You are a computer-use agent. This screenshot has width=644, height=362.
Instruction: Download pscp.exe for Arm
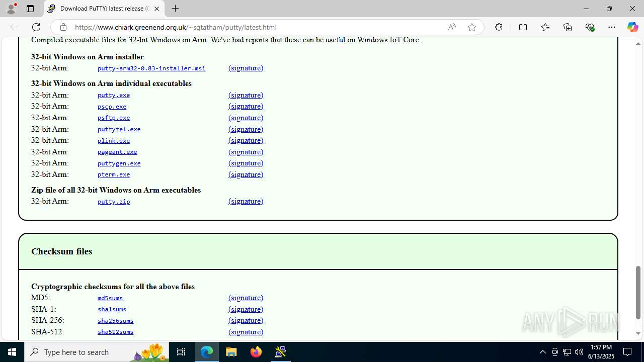112,107
